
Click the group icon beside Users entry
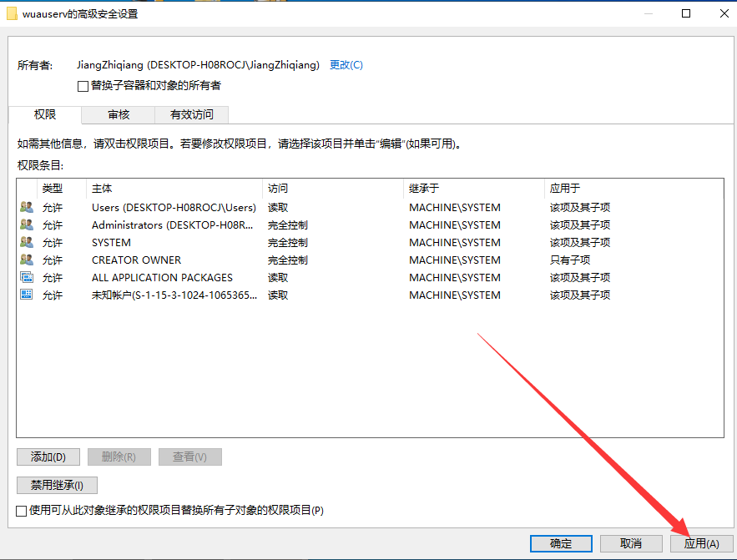[x=27, y=207]
